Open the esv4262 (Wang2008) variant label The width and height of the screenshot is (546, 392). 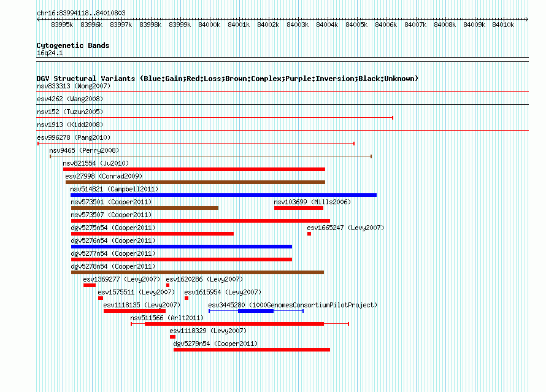70,99
